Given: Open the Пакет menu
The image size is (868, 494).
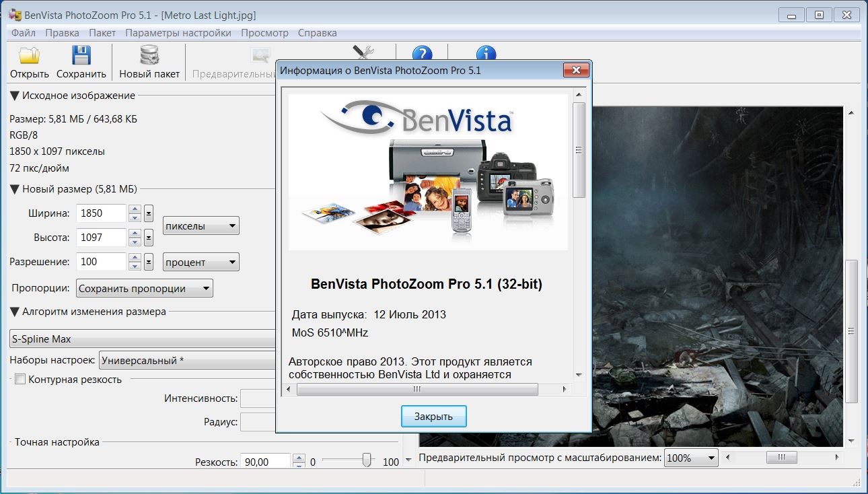Looking at the screenshot, I should 102,32.
